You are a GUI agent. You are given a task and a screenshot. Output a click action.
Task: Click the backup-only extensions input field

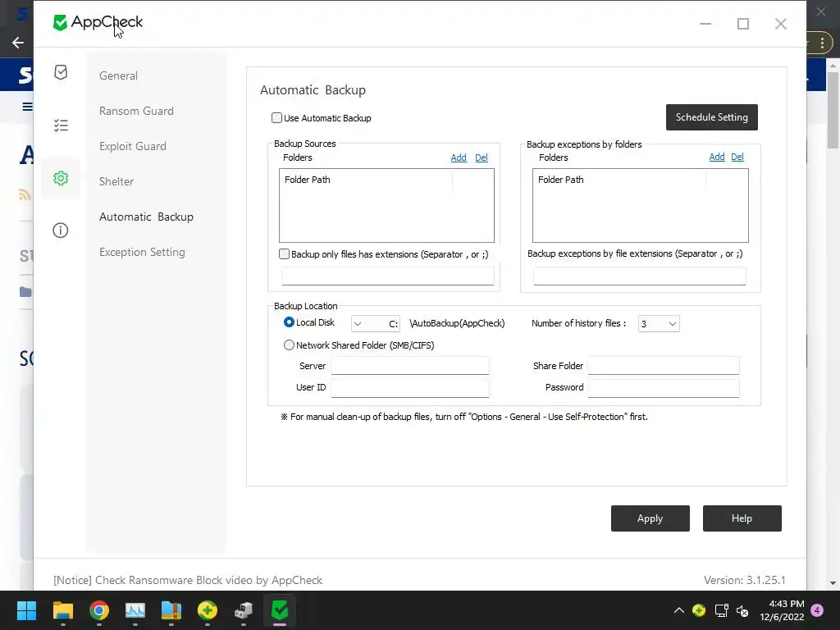pyautogui.click(x=388, y=276)
